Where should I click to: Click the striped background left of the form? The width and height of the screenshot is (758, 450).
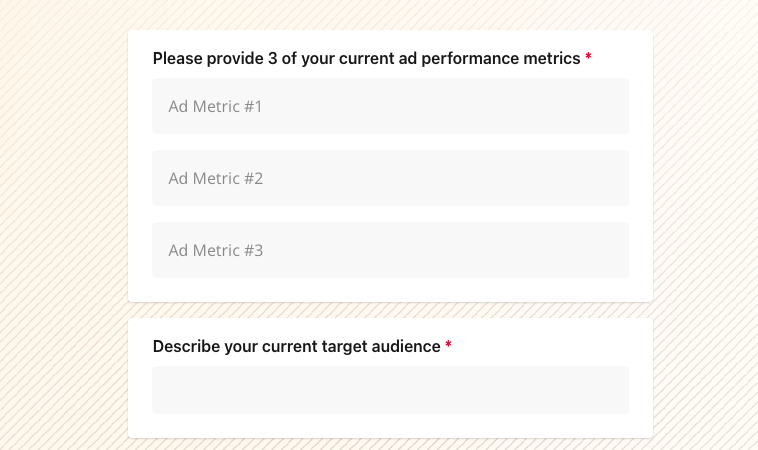tap(62, 225)
